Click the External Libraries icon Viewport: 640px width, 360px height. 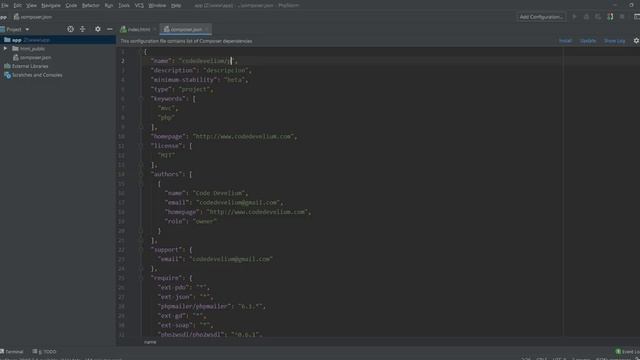pyautogui.click(x=7, y=66)
